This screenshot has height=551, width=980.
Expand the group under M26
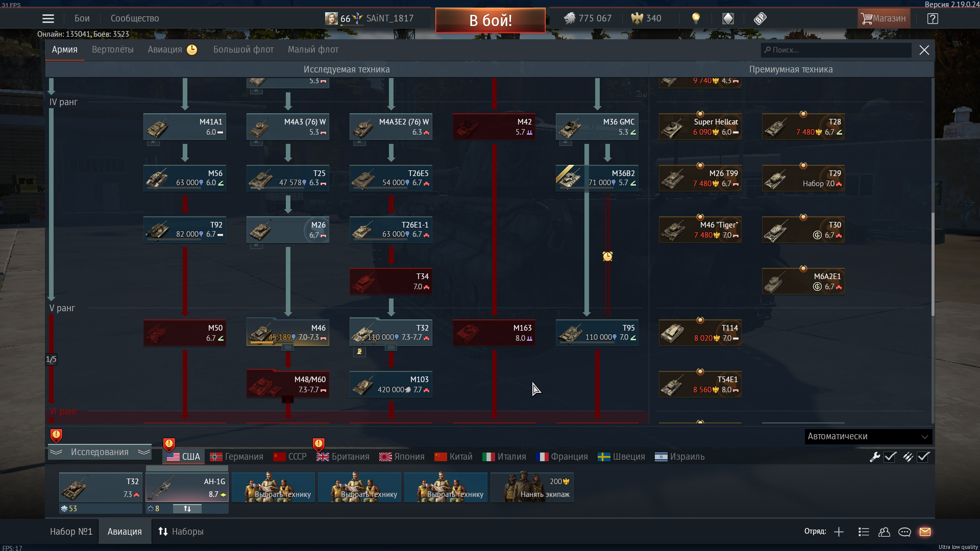pyautogui.click(x=256, y=246)
